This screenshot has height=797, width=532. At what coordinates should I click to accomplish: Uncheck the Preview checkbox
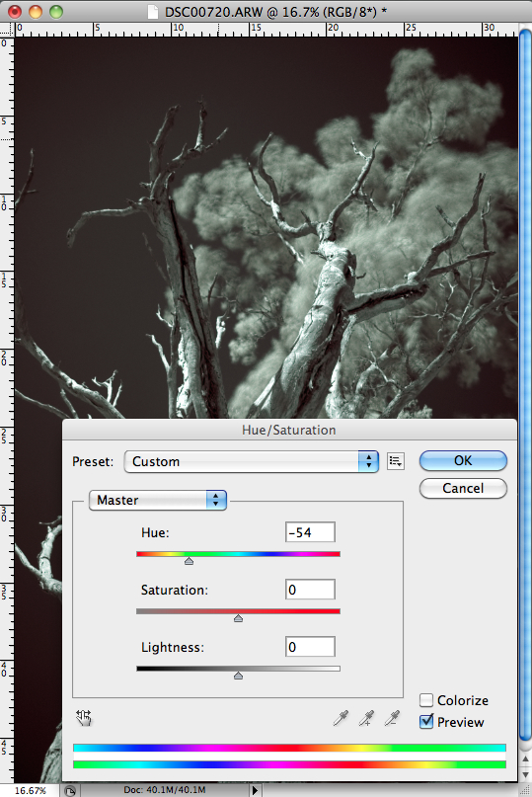[426, 721]
